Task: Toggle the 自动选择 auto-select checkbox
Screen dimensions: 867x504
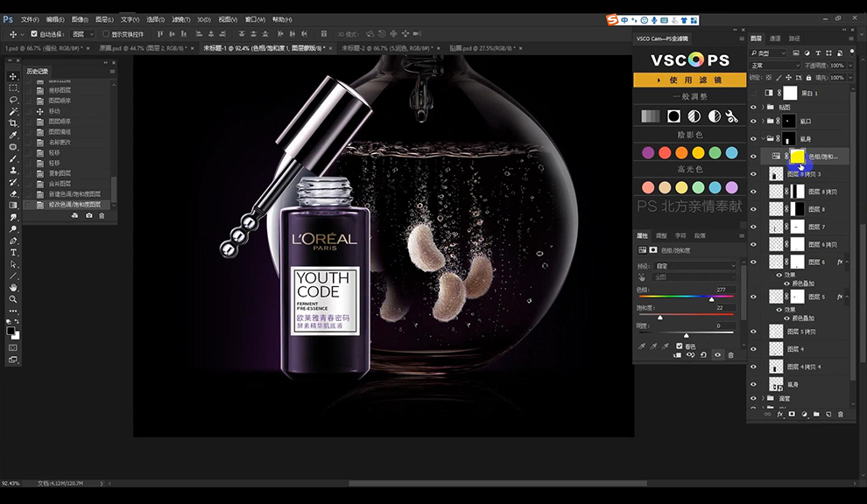Action: pos(34,34)
